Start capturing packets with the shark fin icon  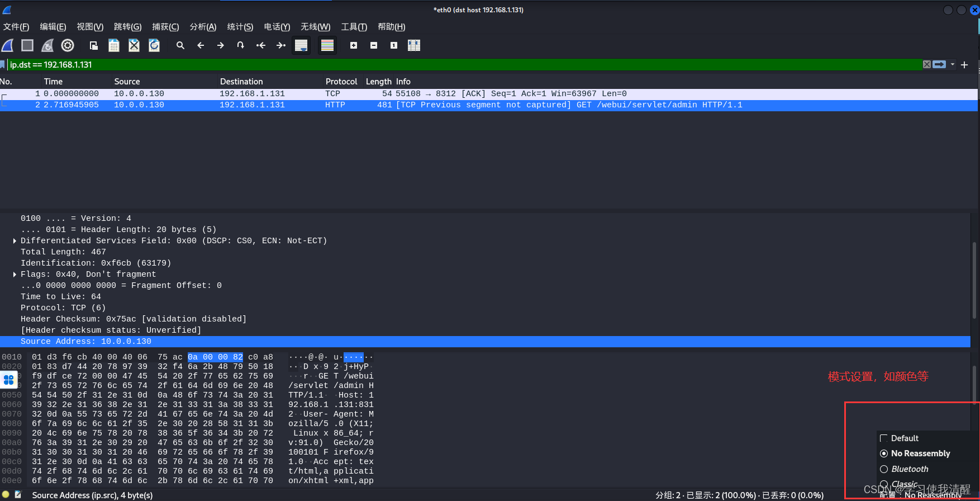click(x=8, y=45)
